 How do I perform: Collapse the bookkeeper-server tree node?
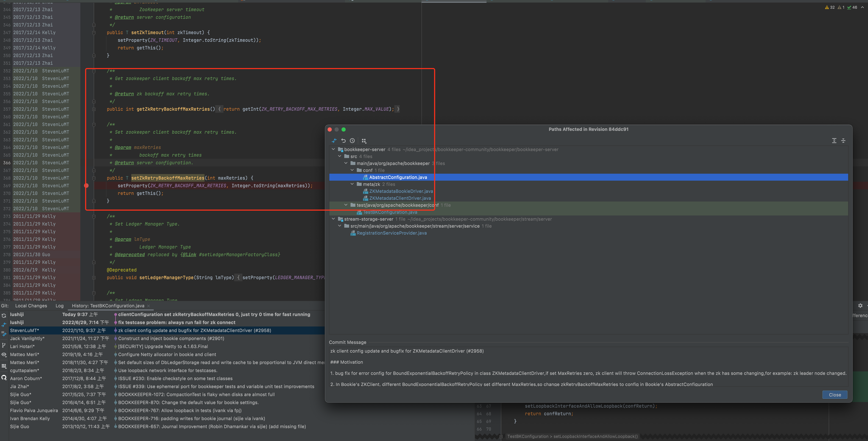point(333,149)
